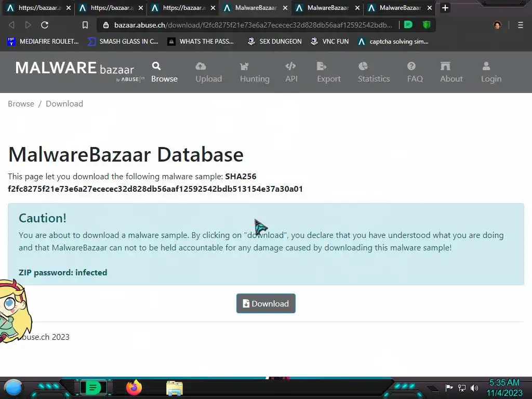This screenshot has width=532, height=399.
Task: Open the green chat app in taskbar
Action: (x=93, y=388)
